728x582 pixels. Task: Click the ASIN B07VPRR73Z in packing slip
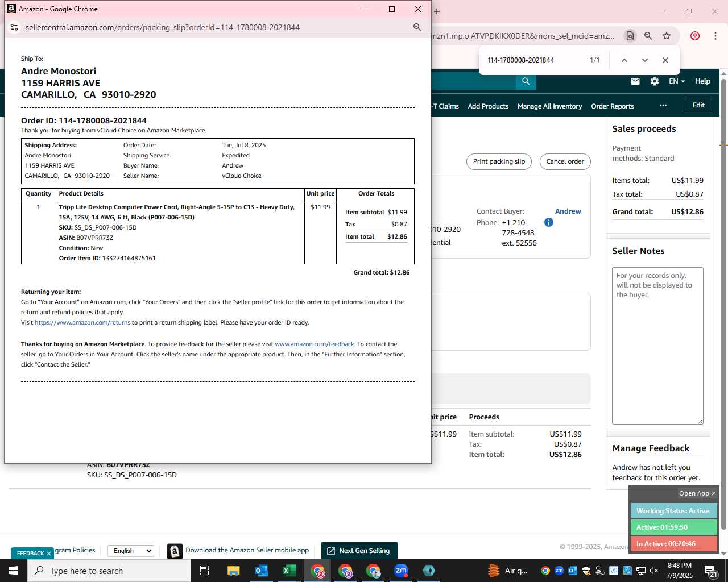pyautogui.click(x=86, y=238)
